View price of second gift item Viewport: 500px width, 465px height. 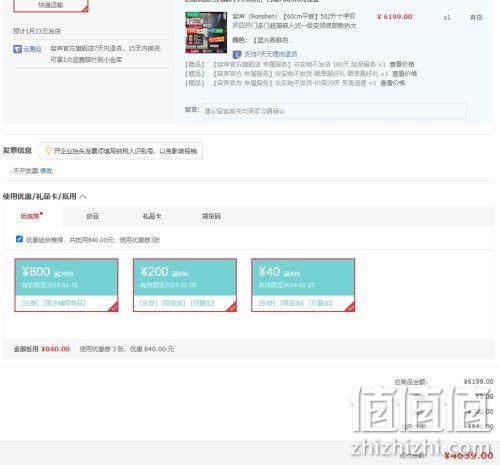click(404, 74)
